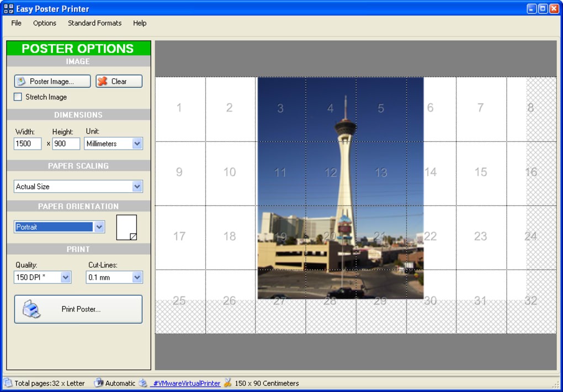Screen dimensions: 563x392
Task: Select poster page tile 15
Action: coord(481,173)
